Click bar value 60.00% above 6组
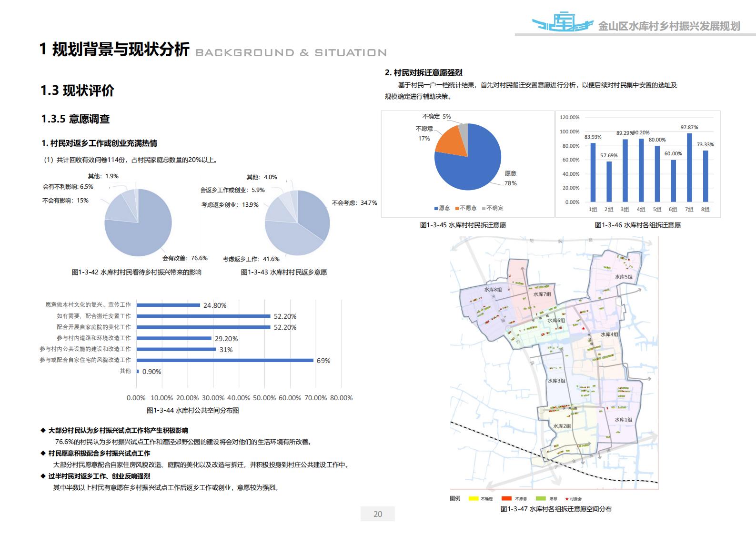 673,154
